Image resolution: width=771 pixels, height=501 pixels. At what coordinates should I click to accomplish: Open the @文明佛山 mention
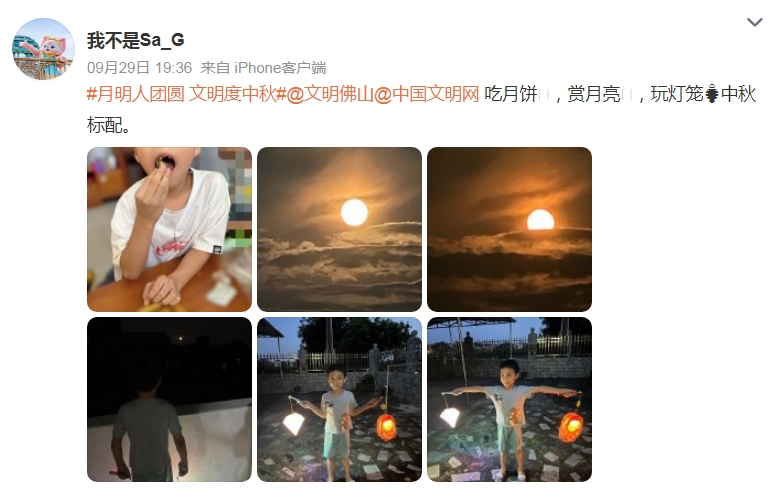(329, 93)
